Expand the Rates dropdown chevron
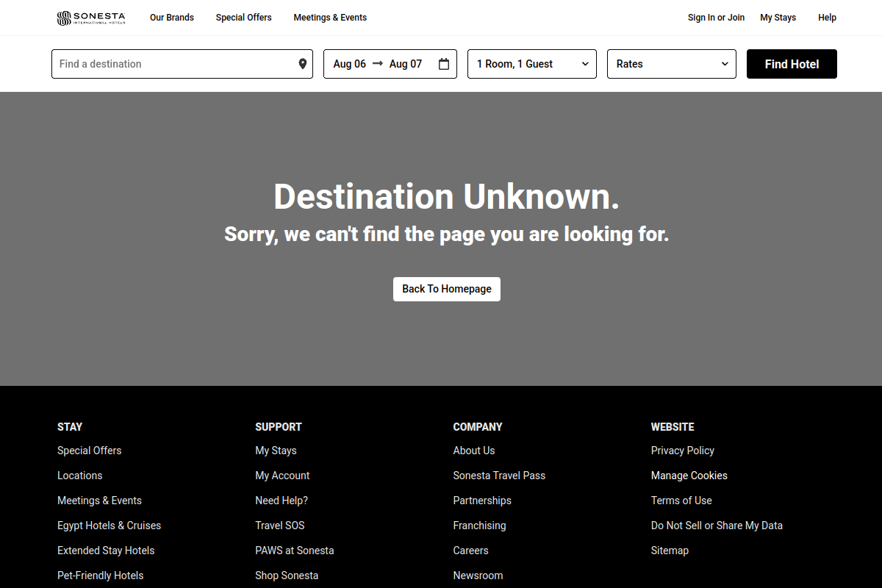Screen dimensions: 882x588 tap(725, 64)
